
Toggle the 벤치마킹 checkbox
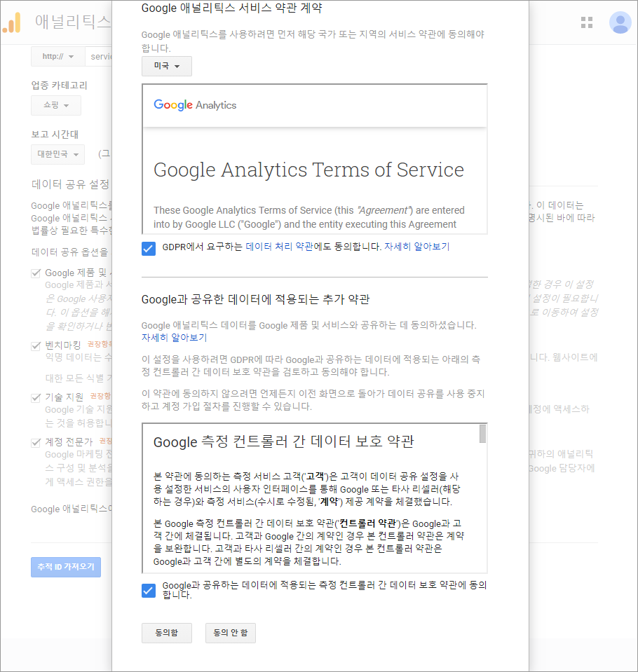pyautogui.click(x=36, y=346)
